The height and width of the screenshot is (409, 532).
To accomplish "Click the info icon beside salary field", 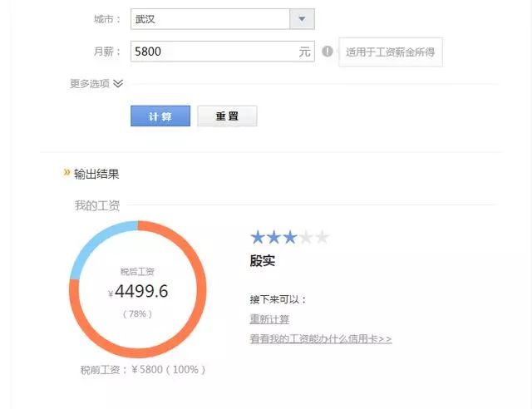I will tap(327, 52).
